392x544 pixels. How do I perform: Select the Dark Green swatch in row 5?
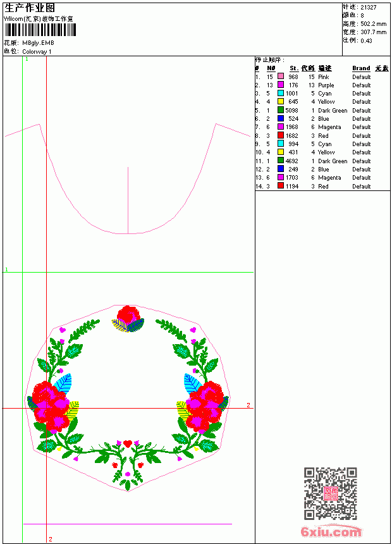[x=281, y=110]
